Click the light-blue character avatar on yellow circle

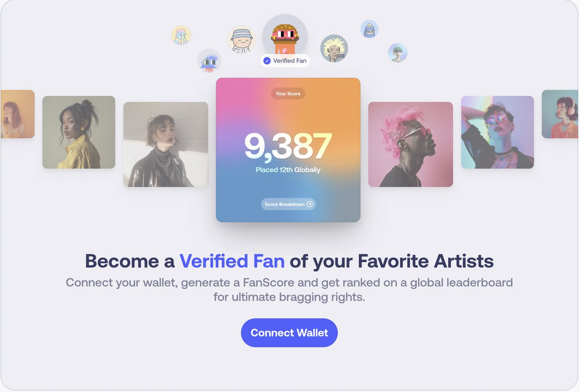pyautogui.click(x=181, y=35)
